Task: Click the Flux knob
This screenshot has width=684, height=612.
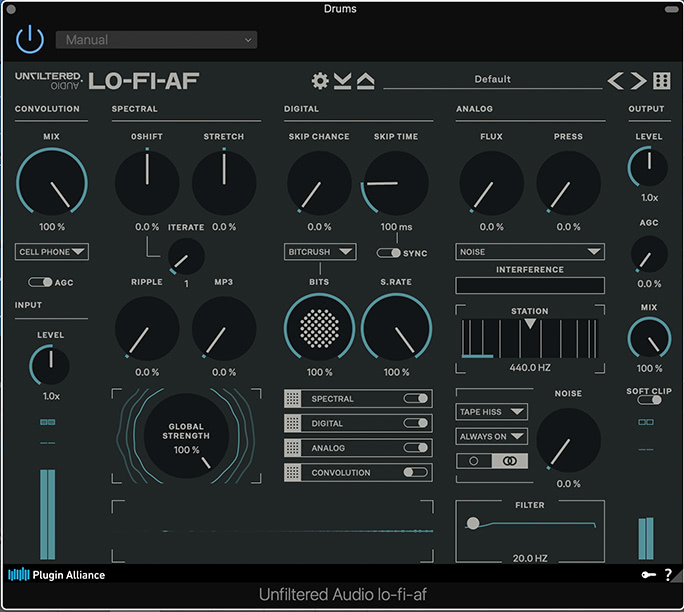Action: click(492, 183)
